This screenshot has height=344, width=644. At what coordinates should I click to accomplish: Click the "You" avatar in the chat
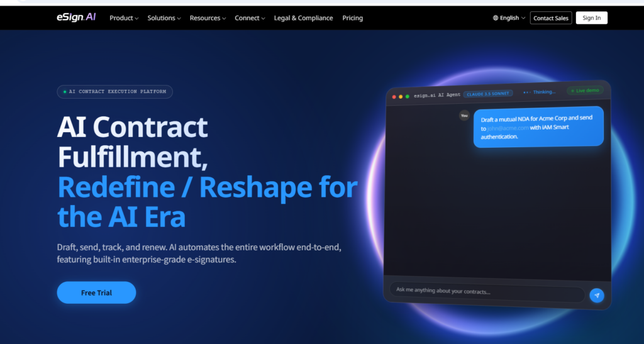pos(464,115)
